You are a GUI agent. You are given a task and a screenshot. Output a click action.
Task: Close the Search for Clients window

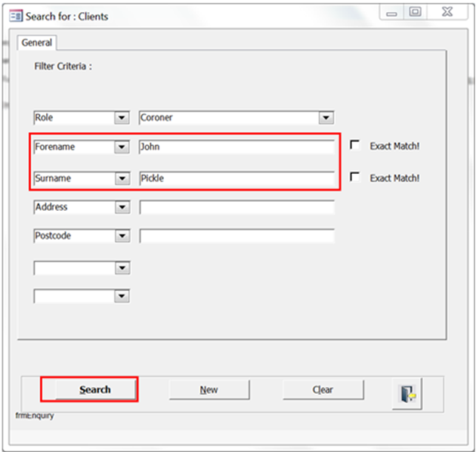pyautogui.click(x=447, y=13)
